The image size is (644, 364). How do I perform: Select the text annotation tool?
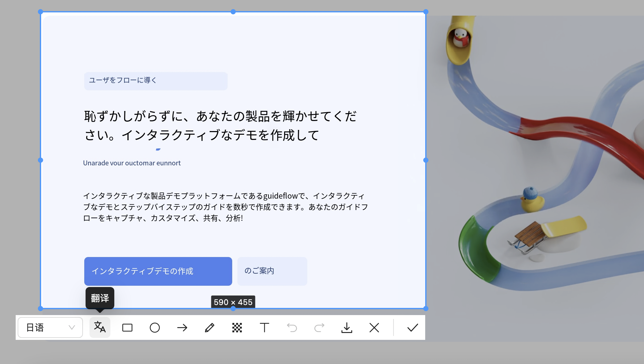coord(264,327)
